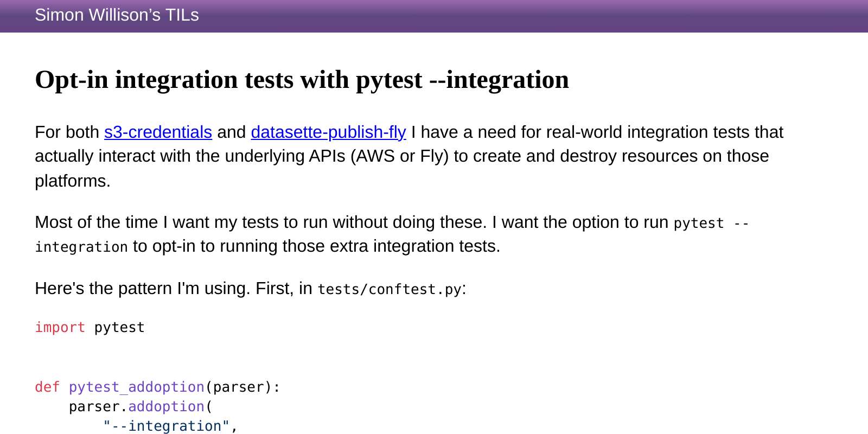868x434 pixels.
Task: Click the inline code word 'integration'
Action: [x=81, y=247]
